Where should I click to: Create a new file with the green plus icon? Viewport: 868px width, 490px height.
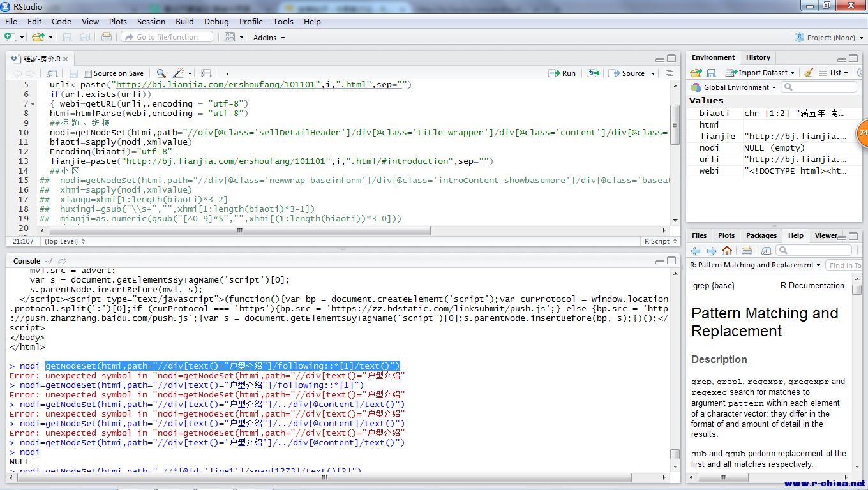(11, 37)
